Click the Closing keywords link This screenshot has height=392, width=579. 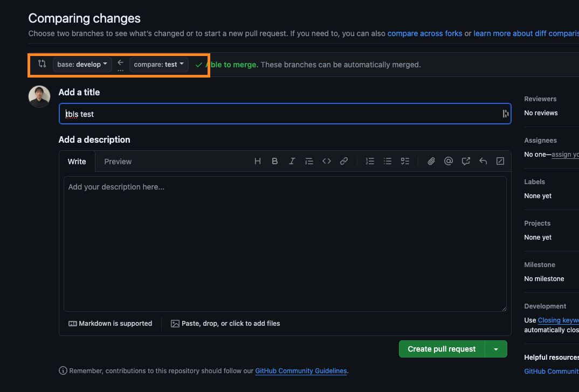559,320
